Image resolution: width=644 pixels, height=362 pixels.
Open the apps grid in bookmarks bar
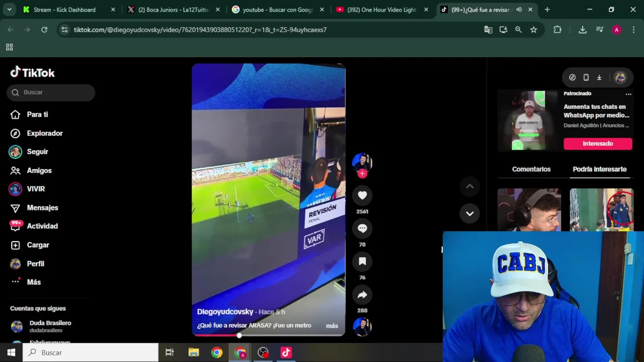(9, 47)
